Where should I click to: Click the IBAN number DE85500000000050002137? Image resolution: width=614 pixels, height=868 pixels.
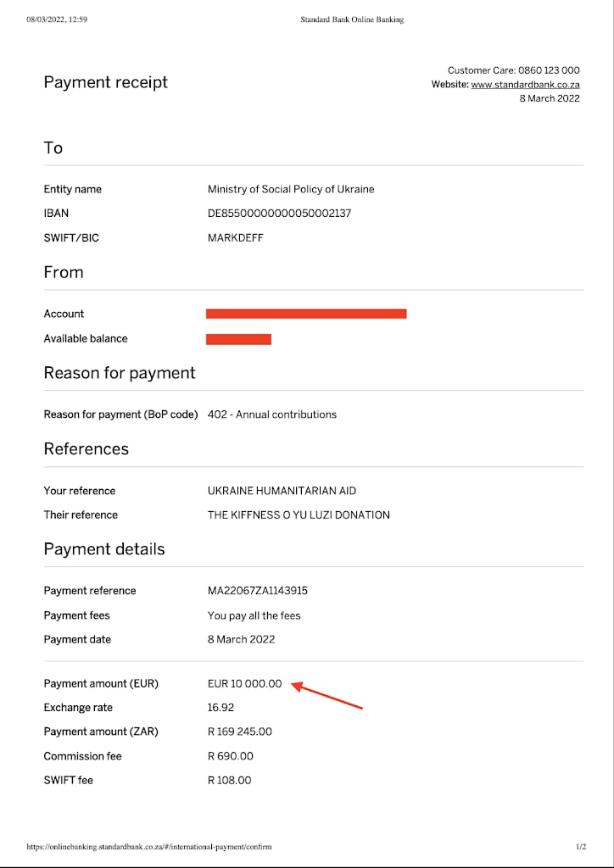(279, 214)
